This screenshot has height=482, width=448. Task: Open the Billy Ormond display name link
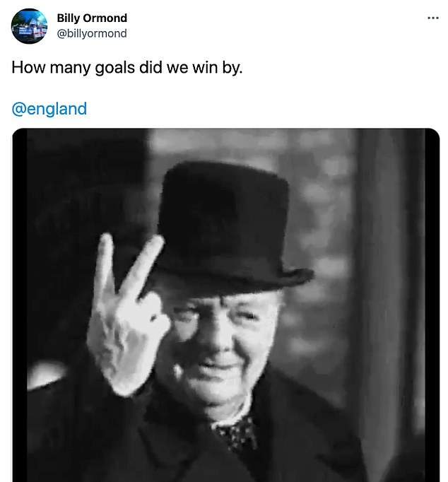[x=92, y=18]
